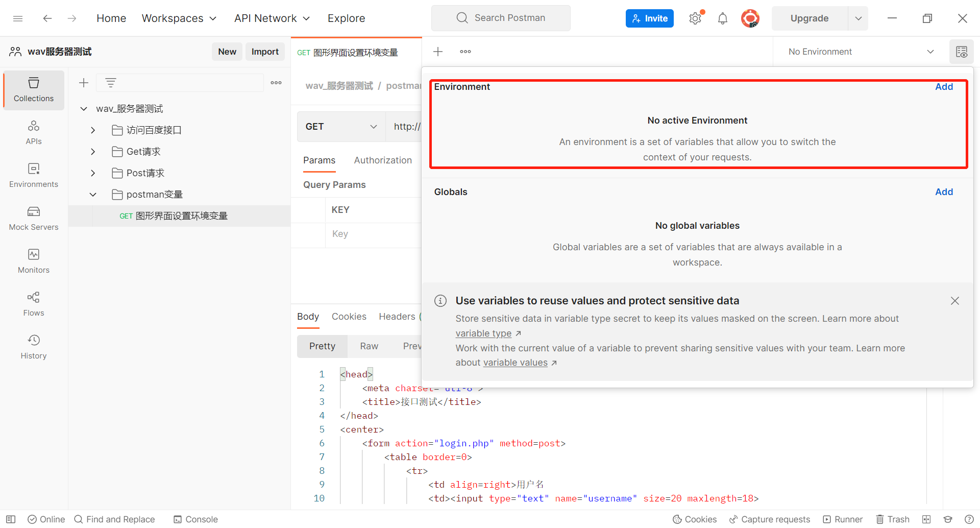Click the Key input in Query Params

[x=374, y=234]
